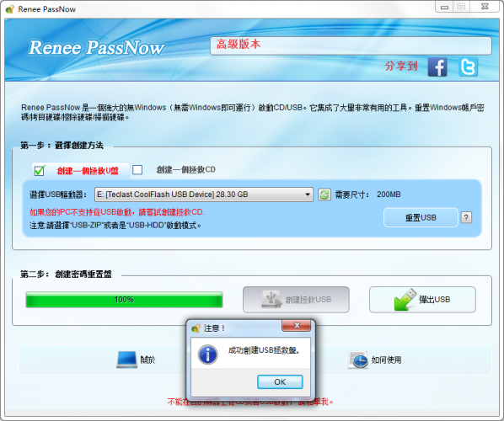Viewport: 504px width, 421px height.
Task: Expand the USB drive dropdown arrow
Action: pyautogui.click(x=308, y=195)
